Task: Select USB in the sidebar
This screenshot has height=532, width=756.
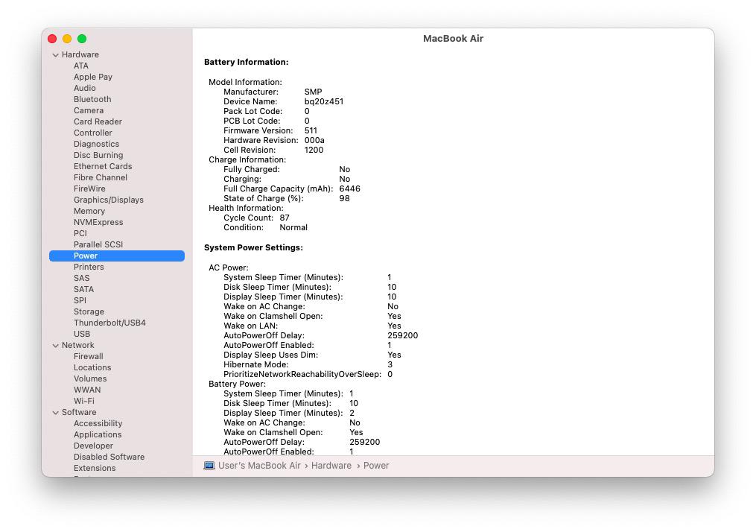Action: tap(81, 334)
